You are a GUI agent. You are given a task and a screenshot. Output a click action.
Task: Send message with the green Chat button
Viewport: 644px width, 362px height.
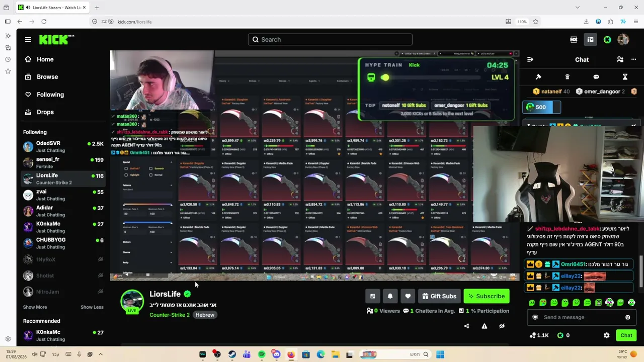626,335
